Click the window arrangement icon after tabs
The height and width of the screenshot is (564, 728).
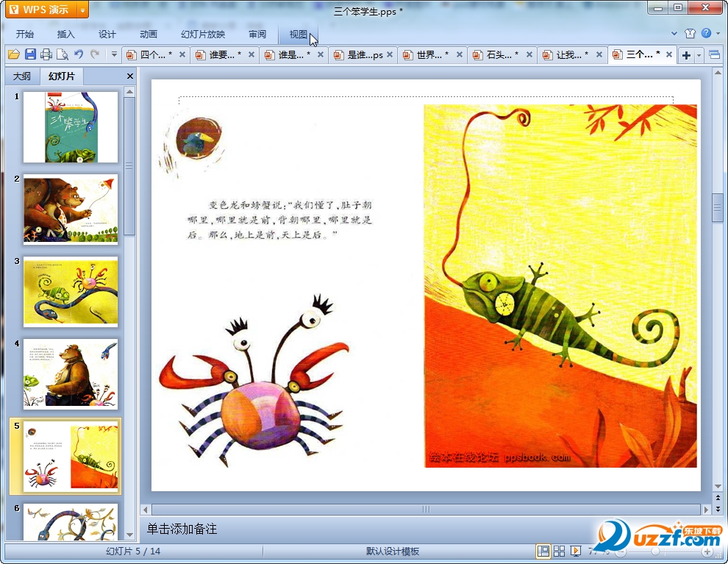[715, 55]
